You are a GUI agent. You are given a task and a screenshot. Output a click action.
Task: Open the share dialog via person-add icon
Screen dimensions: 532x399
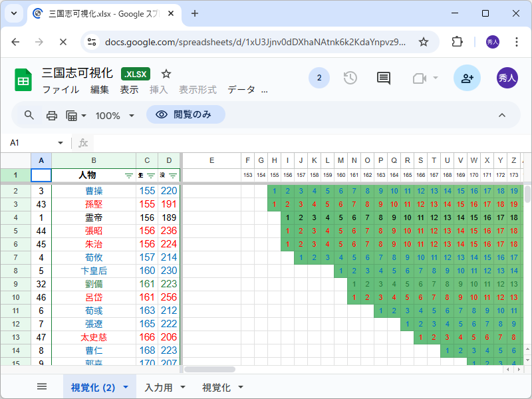466,78
